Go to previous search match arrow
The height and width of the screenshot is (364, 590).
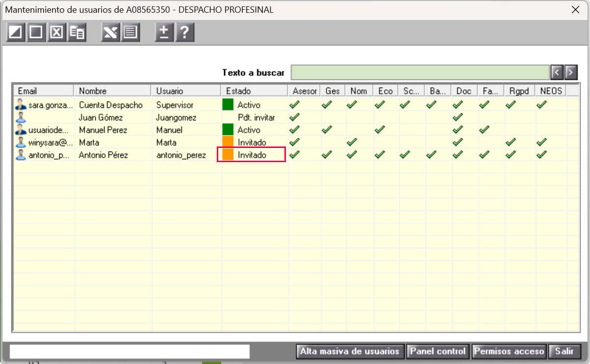pyautogui.click(x=557, y=73)
